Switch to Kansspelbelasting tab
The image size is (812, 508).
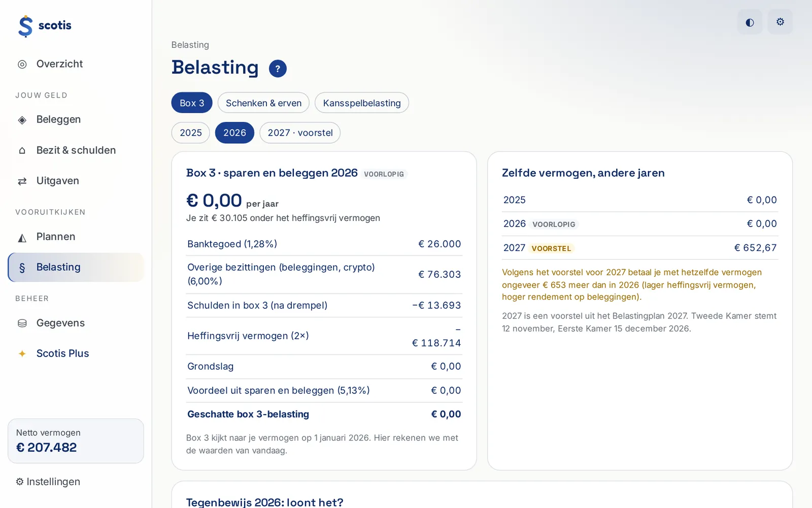pos(362,103)
